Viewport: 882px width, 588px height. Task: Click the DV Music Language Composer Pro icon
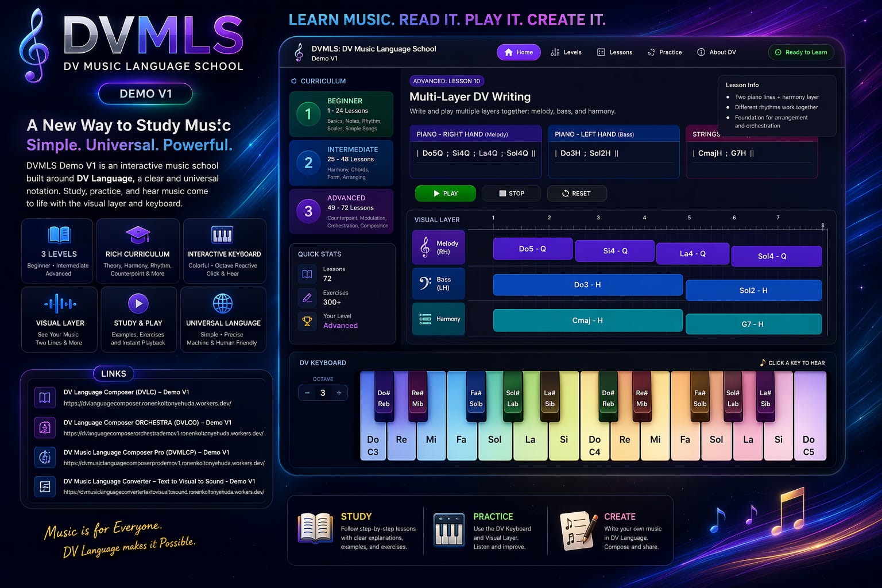(45, 457)
